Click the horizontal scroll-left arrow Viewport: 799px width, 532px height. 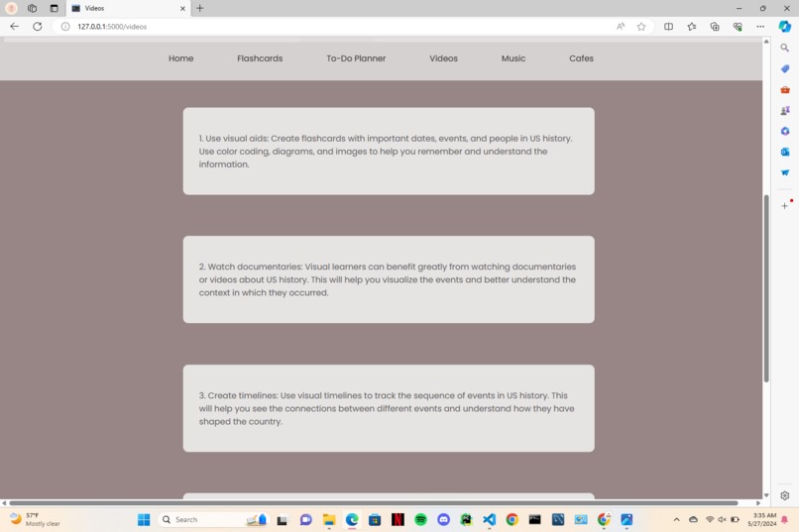[4, 503]
